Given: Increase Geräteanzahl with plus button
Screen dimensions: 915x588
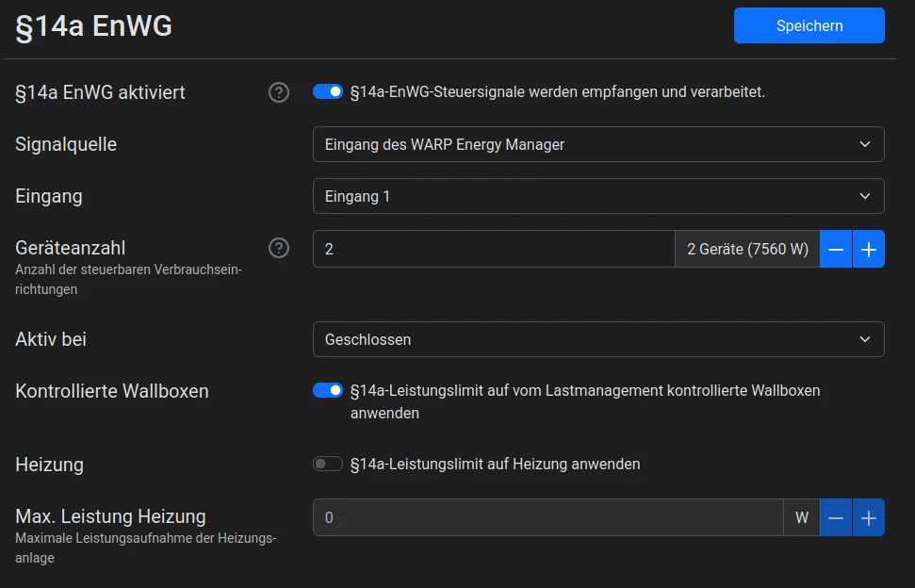Looking at the screenshot, I should (868, 249).
